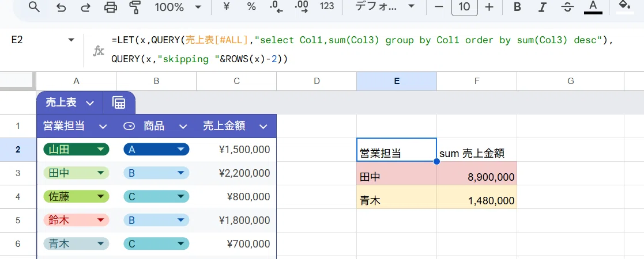Open the text color picker
Image resolution: width=644 pixels, height=259 pixels.
pyautogui.click(x=593, y=7)
